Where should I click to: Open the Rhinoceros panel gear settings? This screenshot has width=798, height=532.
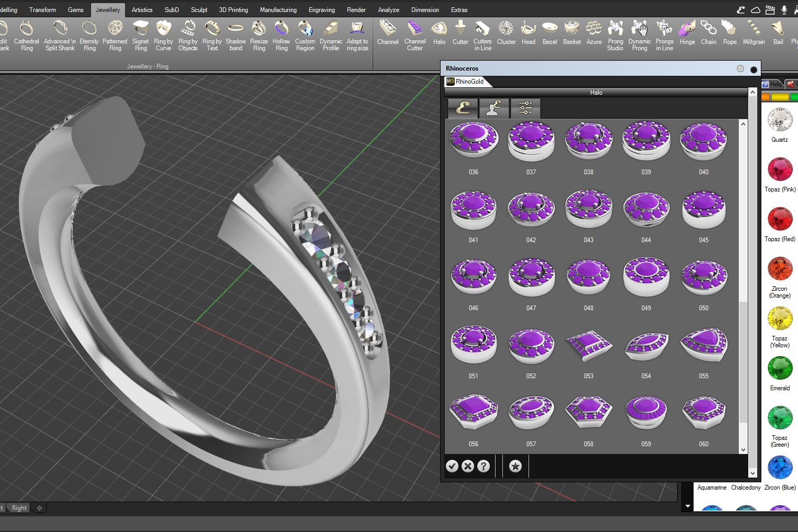coord(740,69)
